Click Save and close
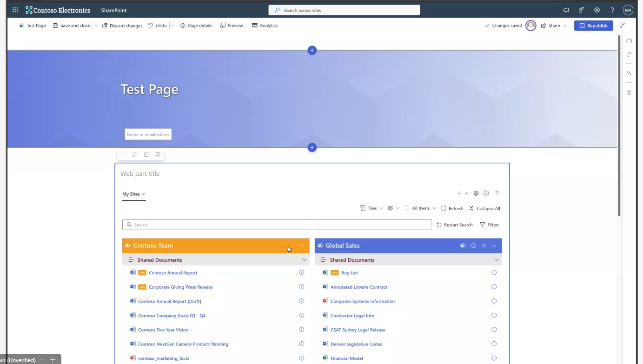The height and width of the screenshot is (364, 643). coord(72,26)
